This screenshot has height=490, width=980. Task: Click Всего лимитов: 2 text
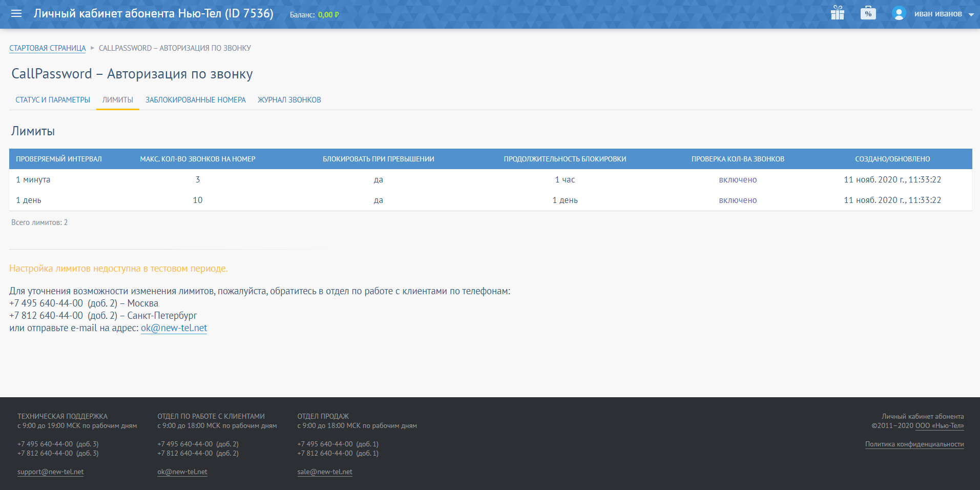coord(39,222)
